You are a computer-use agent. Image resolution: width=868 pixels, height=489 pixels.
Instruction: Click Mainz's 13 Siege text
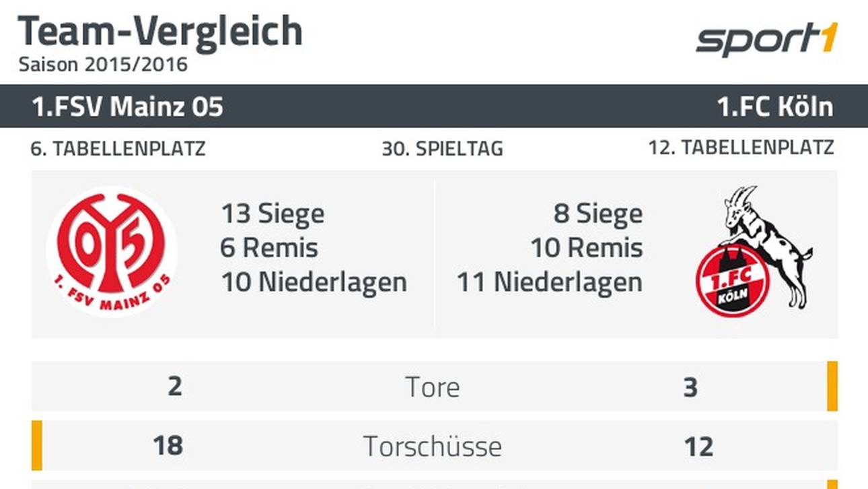point(273,214)
